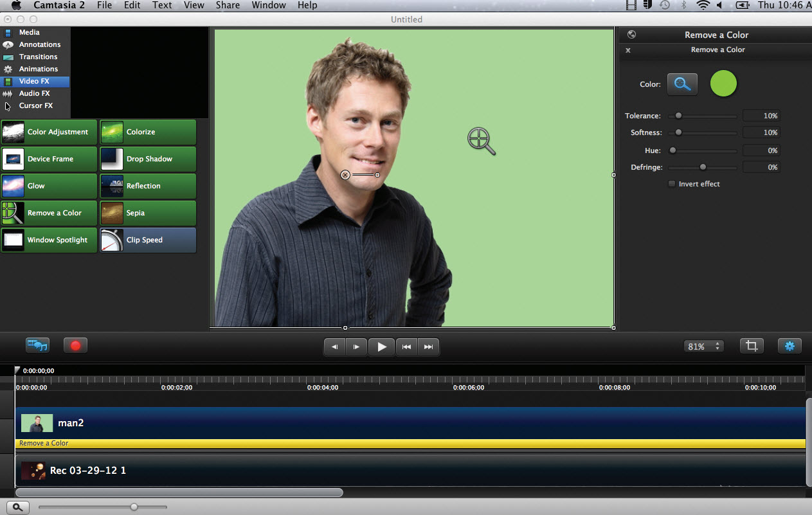Click the timeline horizontal scrollbar

[x=179, y=492]
